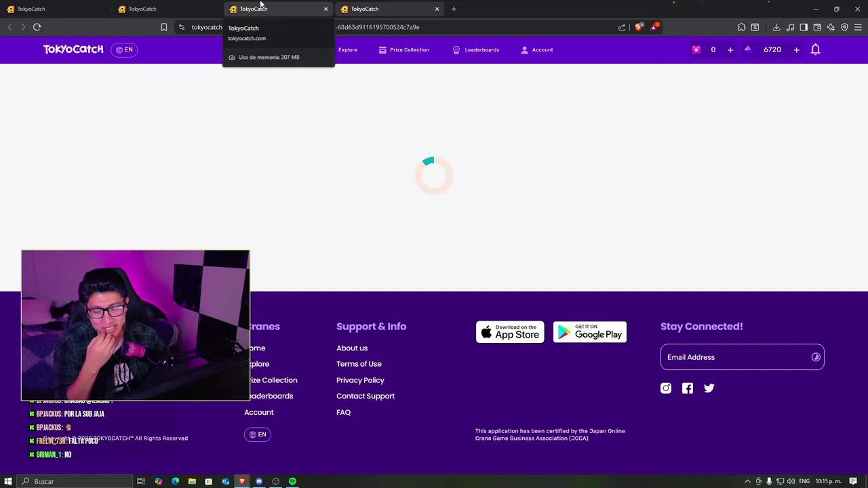Open Privacy Policy footer link
The image size is (868, 488).
pyautogui.click(x=360, y=380)
